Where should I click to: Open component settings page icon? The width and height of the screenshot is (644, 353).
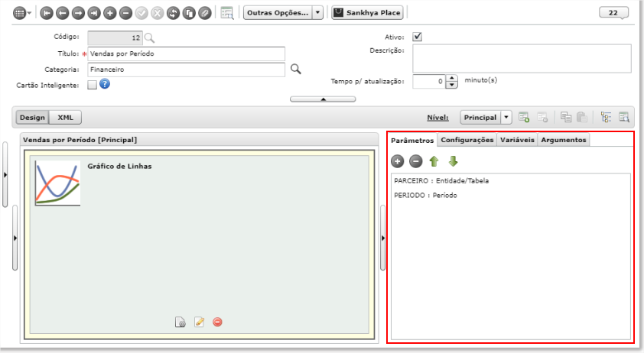click(181, 322)
